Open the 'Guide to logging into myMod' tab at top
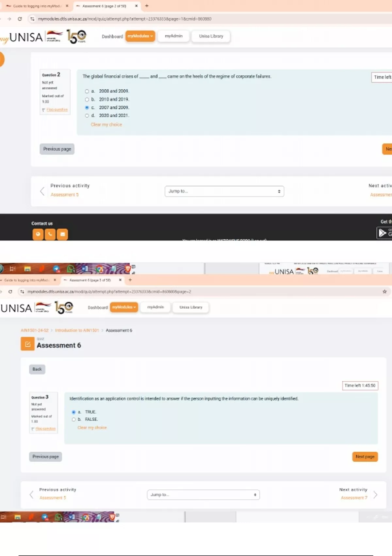 point(37,6)
